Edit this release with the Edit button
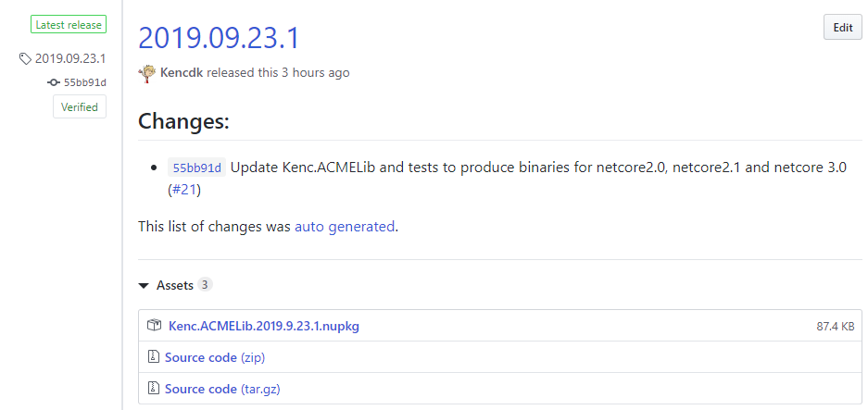The width and height of the screenshot is (868, 410). click(843, 27)
